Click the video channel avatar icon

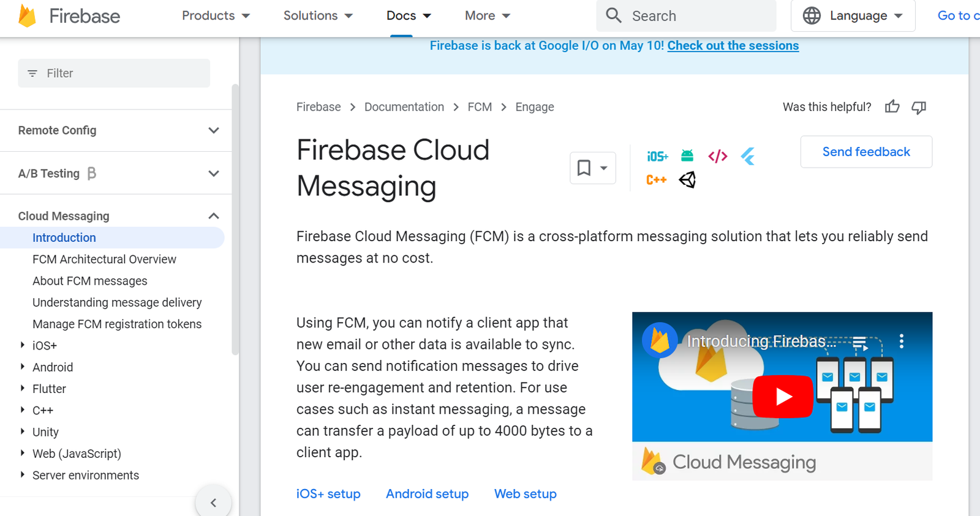pos(660,340)
